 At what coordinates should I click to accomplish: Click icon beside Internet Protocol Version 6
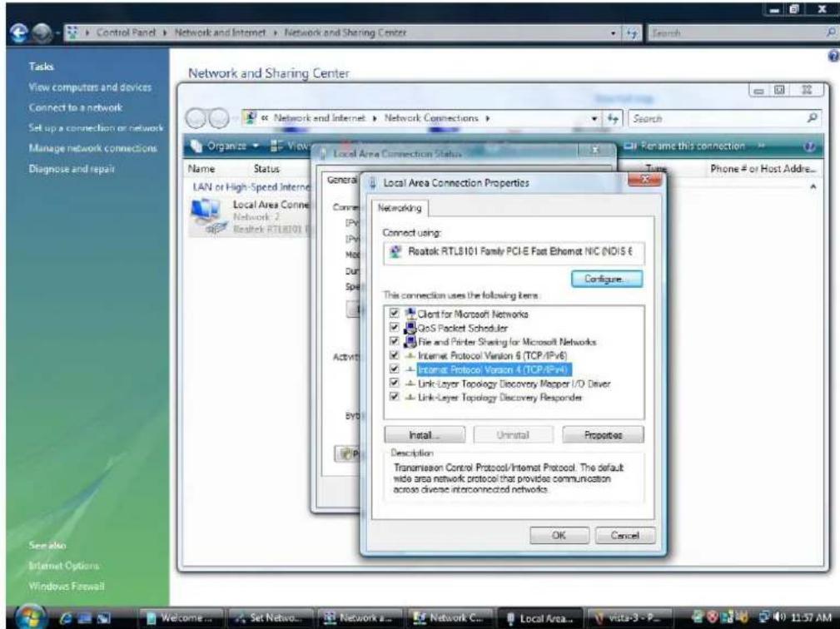click(x=410, y=355)
